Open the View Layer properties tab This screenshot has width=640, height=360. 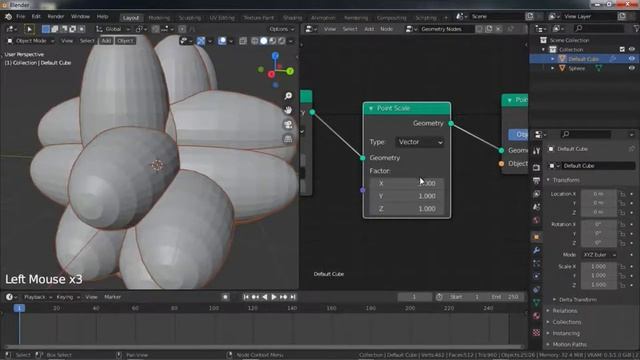536,194
